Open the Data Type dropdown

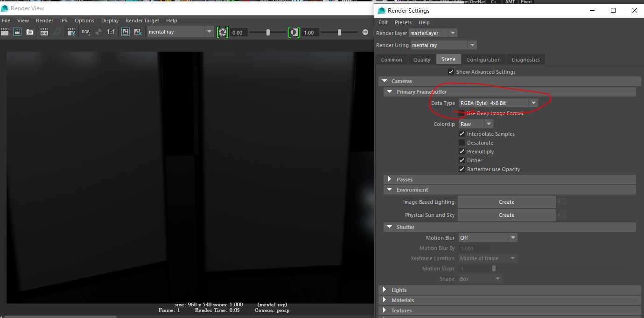tap(533, 103)
